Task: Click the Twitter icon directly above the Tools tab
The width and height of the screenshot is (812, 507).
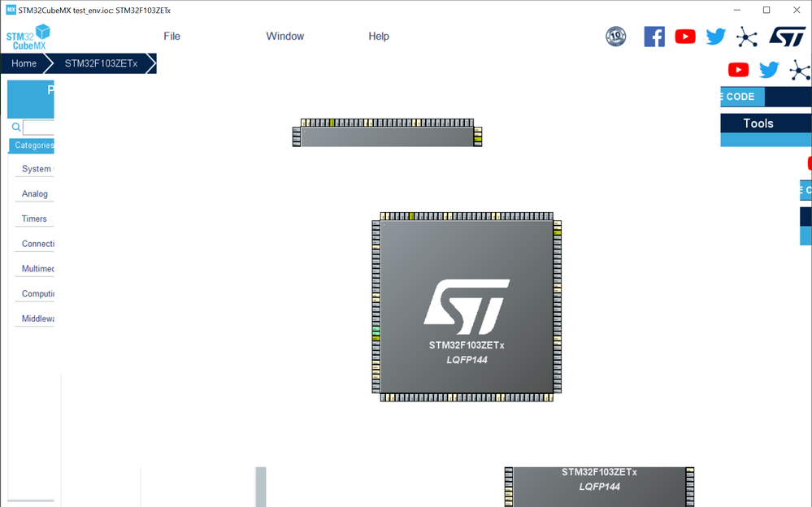Action: coord(769,69)
